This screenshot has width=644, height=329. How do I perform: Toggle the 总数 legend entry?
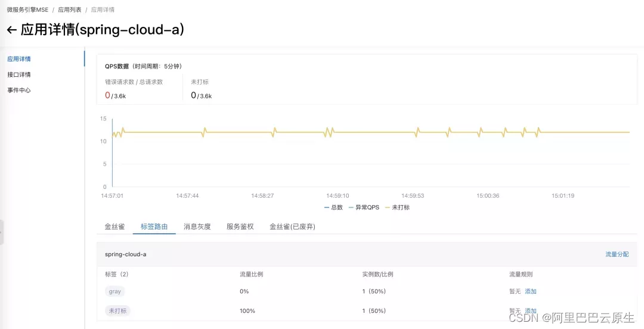333,207
